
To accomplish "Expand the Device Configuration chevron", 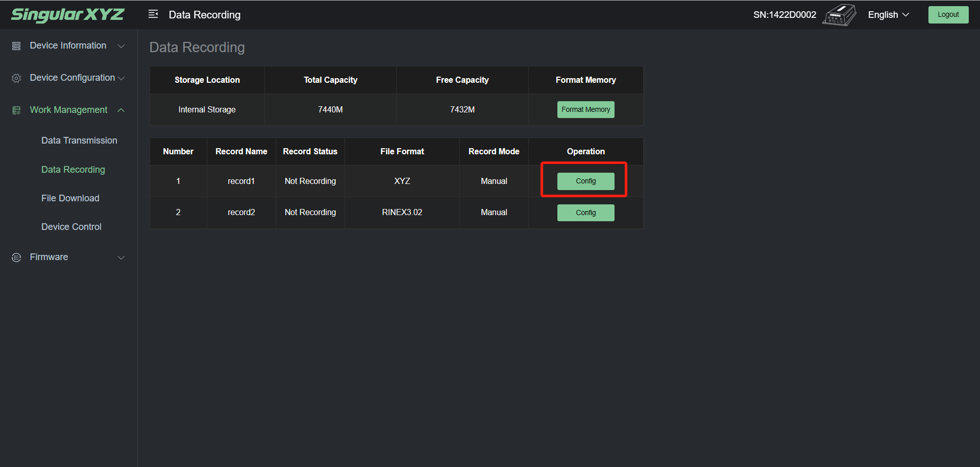I will 121,78.
